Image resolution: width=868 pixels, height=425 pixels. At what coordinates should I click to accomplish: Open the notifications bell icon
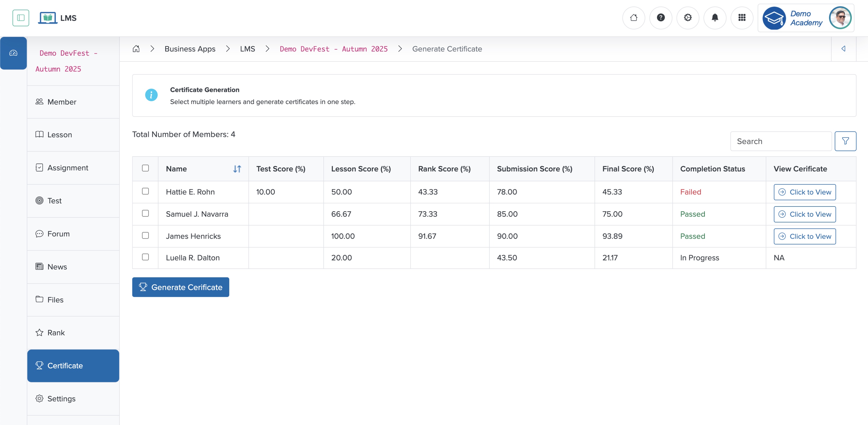click(715, 18)
